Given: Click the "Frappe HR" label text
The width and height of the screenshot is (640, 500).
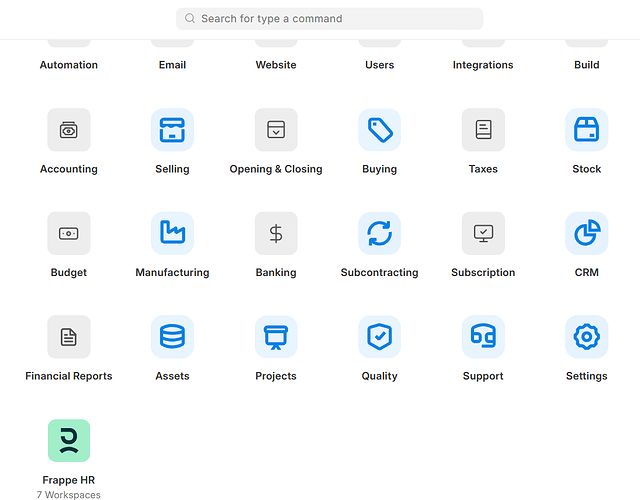Looking at the screenshot, I should tap(69, 480).
